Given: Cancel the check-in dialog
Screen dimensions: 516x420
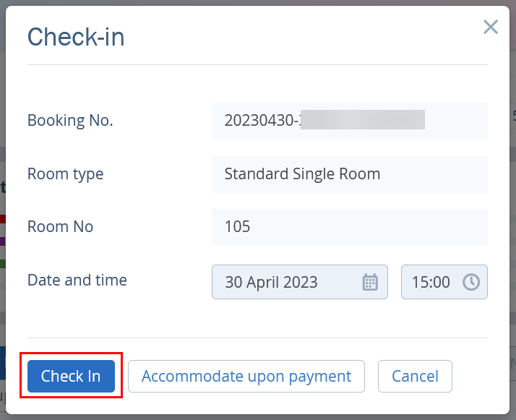Looking at the screenshot, I should pos(415,376).
